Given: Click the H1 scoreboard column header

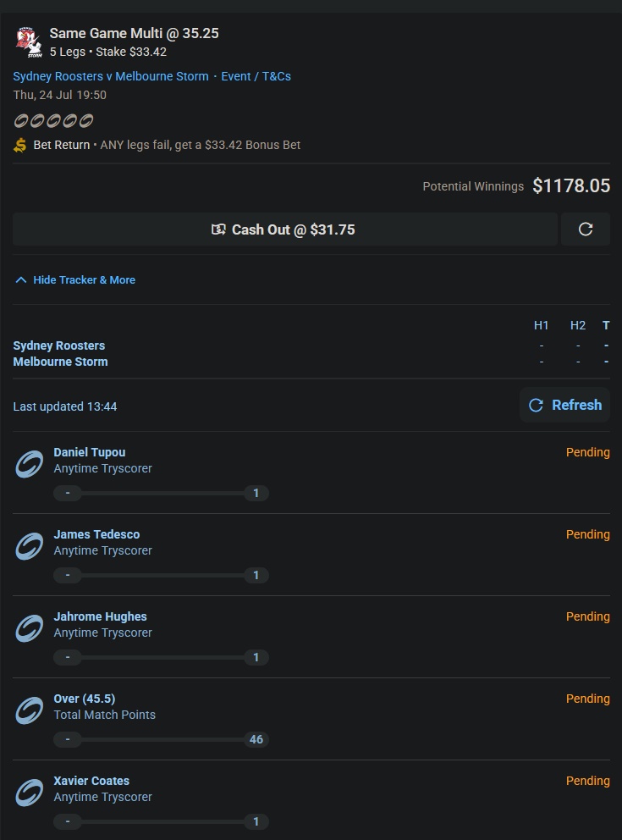Looking at the screenshot, I should point(541,325).
